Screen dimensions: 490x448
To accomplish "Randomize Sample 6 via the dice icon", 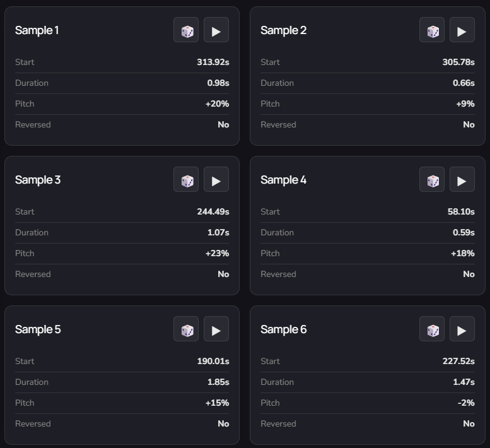I will click(x=432, y=329).
